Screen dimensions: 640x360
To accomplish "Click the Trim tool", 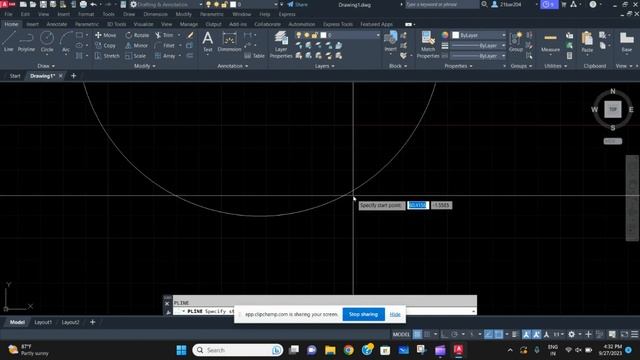I will (164, 35).
